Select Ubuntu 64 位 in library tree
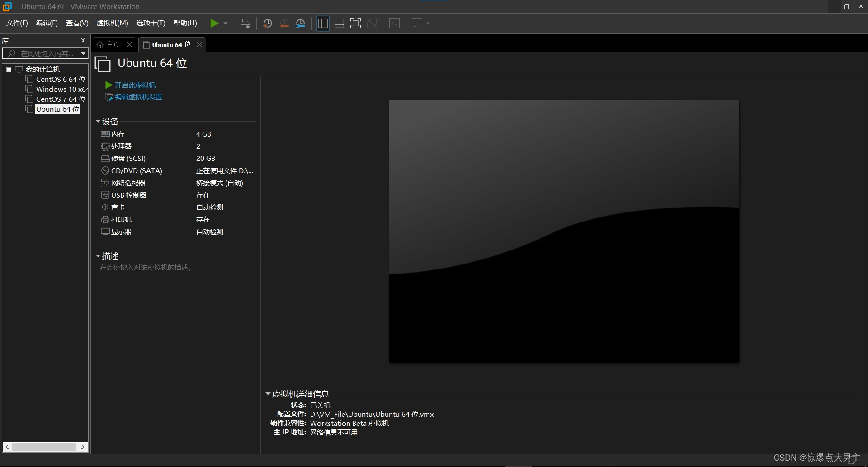The image size is (868, 467). (x=57, y=109)
